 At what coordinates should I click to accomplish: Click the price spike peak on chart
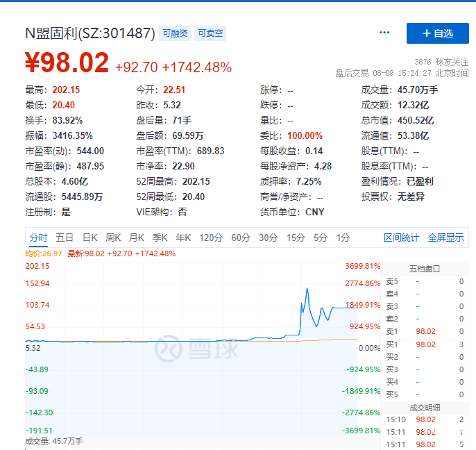[307, 287]
